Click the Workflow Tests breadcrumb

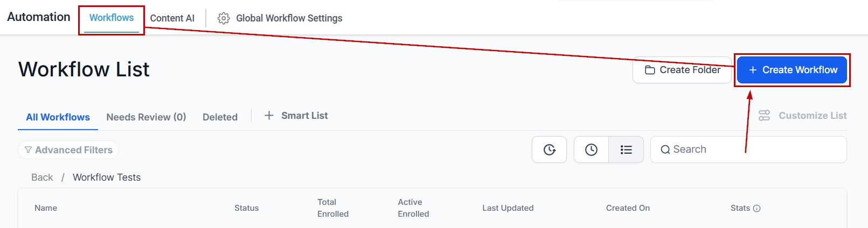click(107, 177)
